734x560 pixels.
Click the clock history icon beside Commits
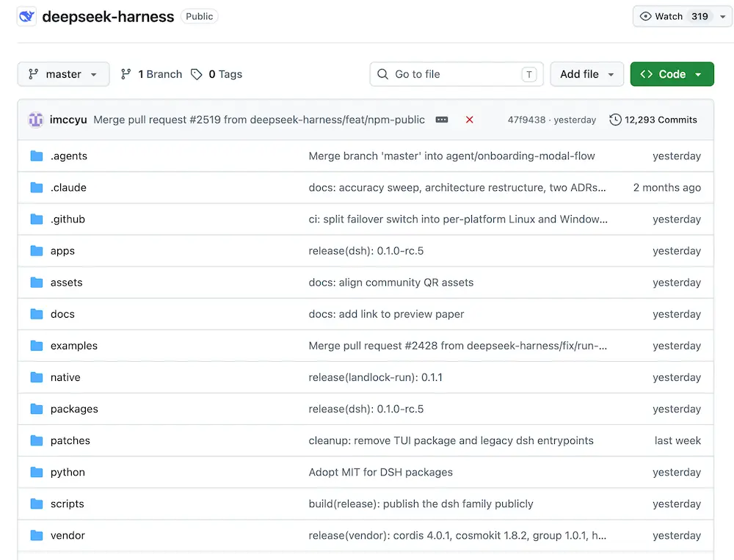[x=615, y=120]
